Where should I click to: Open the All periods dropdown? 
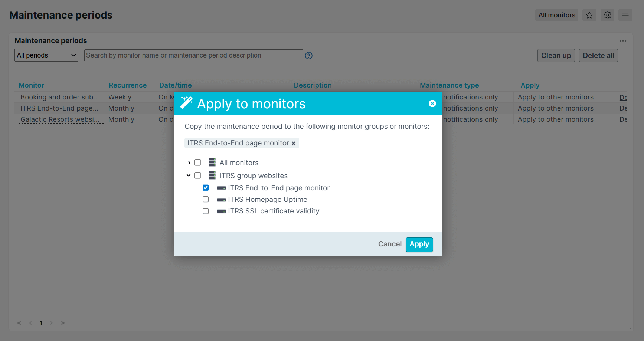coord(46,55)
